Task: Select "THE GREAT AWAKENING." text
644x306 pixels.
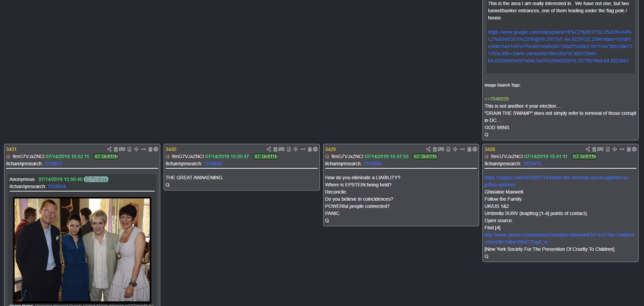Action: click(x=194, y=178)
